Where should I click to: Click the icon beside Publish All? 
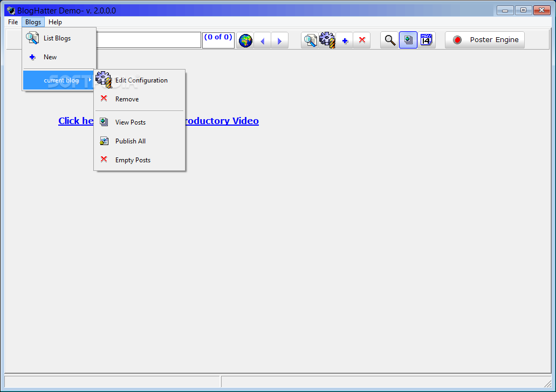tap(104, 141)
